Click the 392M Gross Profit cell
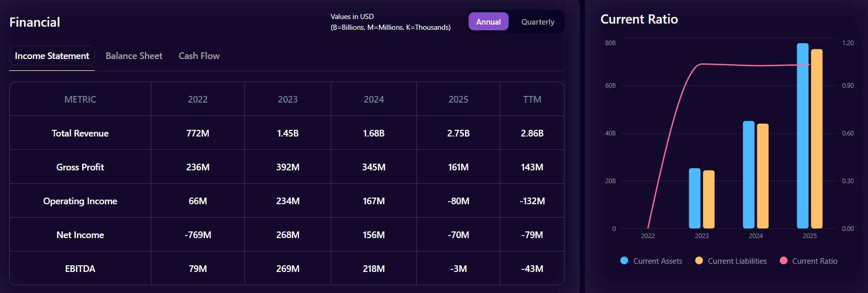 click(288, 167)
